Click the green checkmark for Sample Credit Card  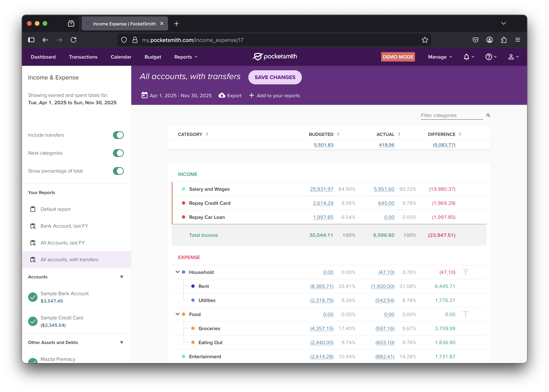tap(33, 321)
